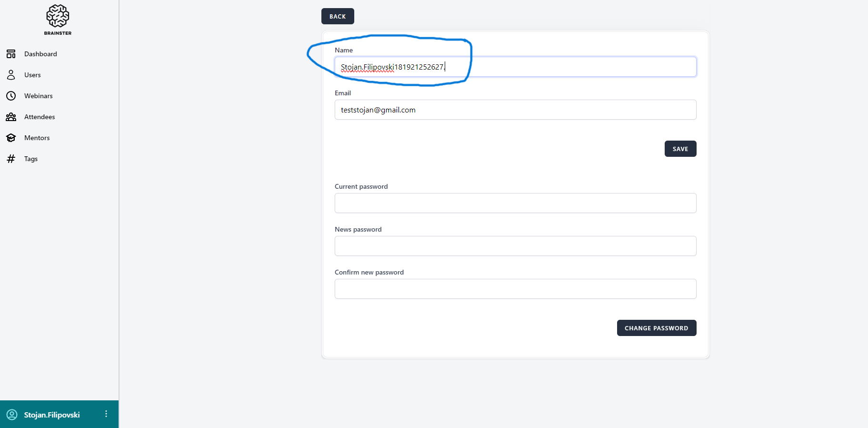Image resolution: width=868 pixels, height=428 pixels.
Task: Open the Dashboard menu item
Action: coord(40,54)
